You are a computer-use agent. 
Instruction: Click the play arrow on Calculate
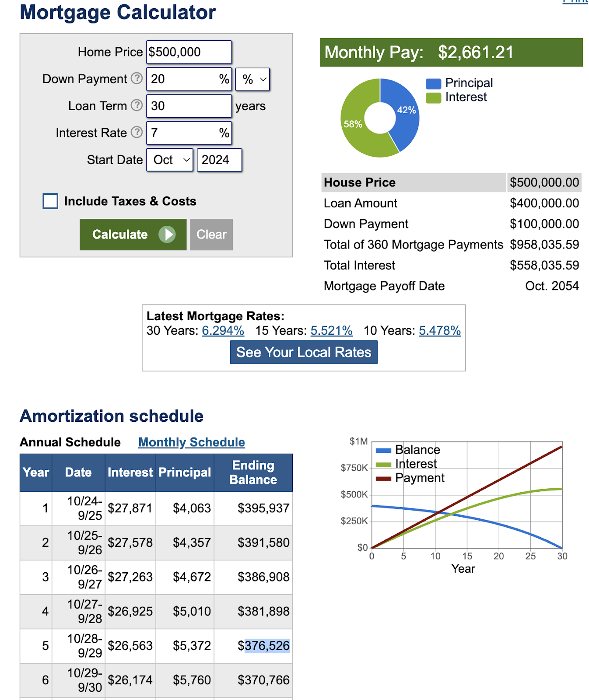pos(167,234)
